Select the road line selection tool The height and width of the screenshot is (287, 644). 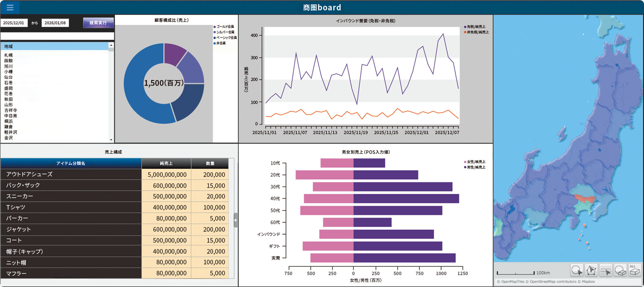click(x=605, y=270)
